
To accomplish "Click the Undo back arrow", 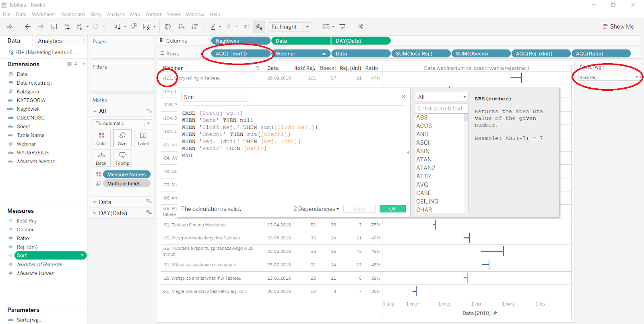I will coord(28,27).
